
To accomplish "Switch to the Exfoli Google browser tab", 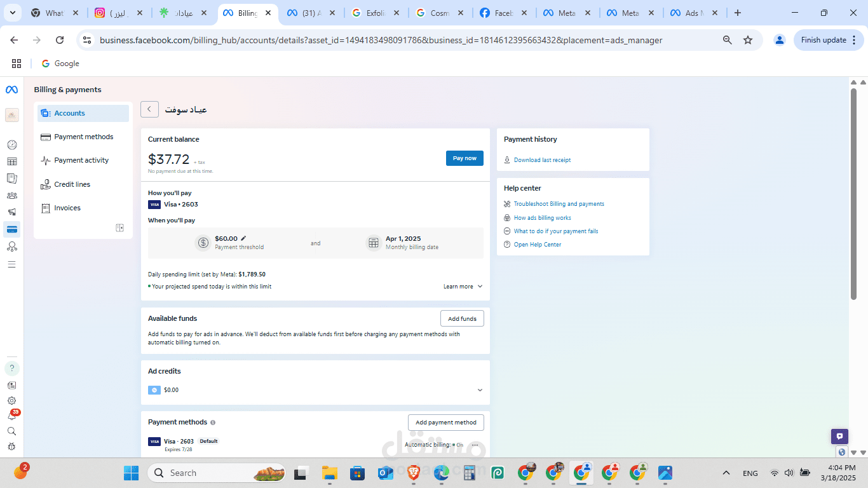I will (x=376, y=13).
